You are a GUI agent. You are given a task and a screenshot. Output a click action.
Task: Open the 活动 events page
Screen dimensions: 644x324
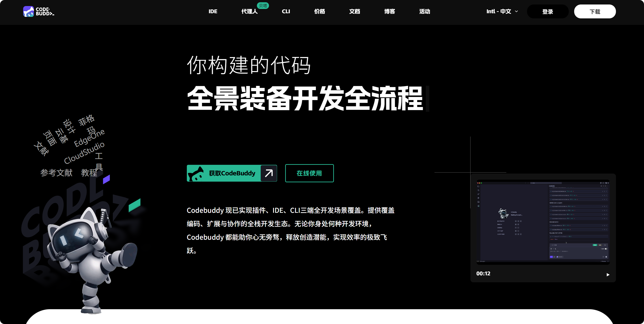pos(424,11)
